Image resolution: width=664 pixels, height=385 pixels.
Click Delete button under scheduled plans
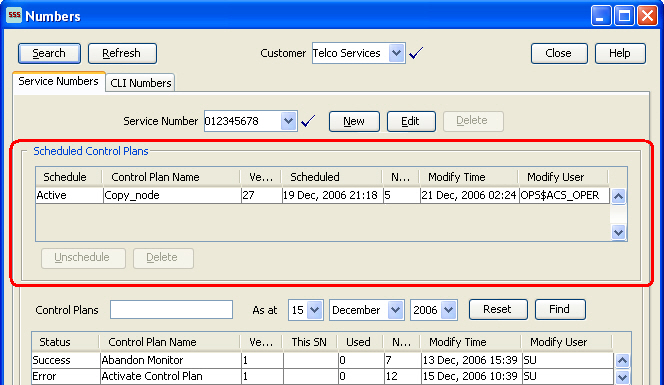click(163, 258)
